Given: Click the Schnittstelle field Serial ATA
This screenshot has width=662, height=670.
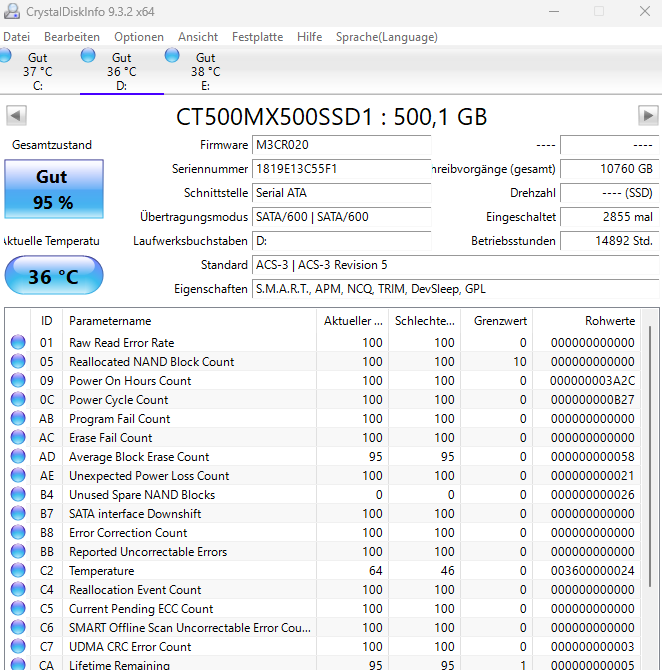Looking at the screenshot, I should point(341,193).
